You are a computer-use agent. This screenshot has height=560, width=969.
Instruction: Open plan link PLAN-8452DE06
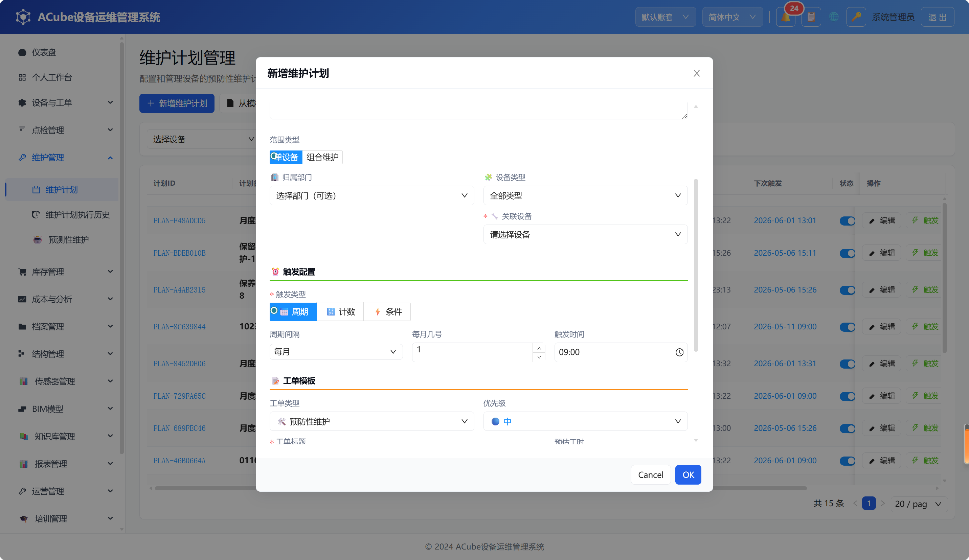(179, 364)
